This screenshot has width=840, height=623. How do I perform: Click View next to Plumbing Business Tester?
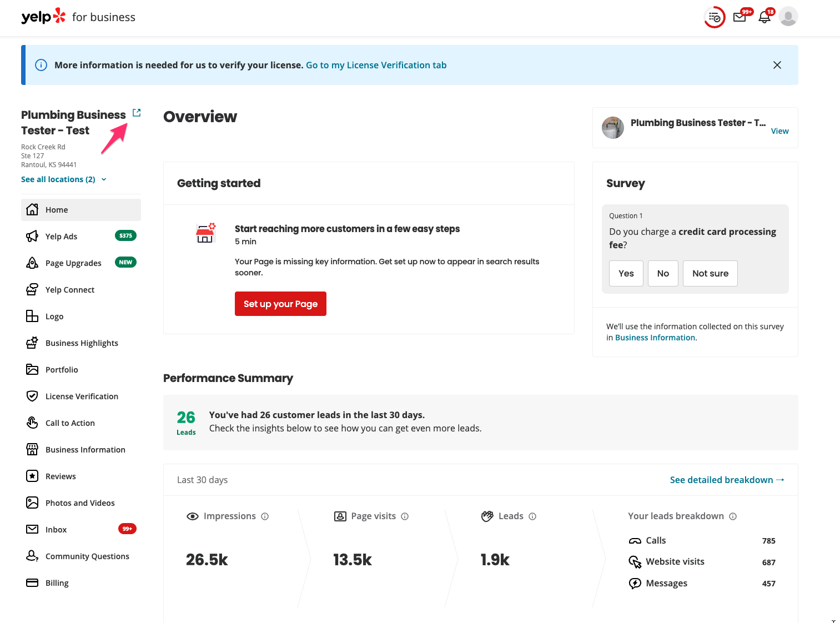tap(779, 132)
